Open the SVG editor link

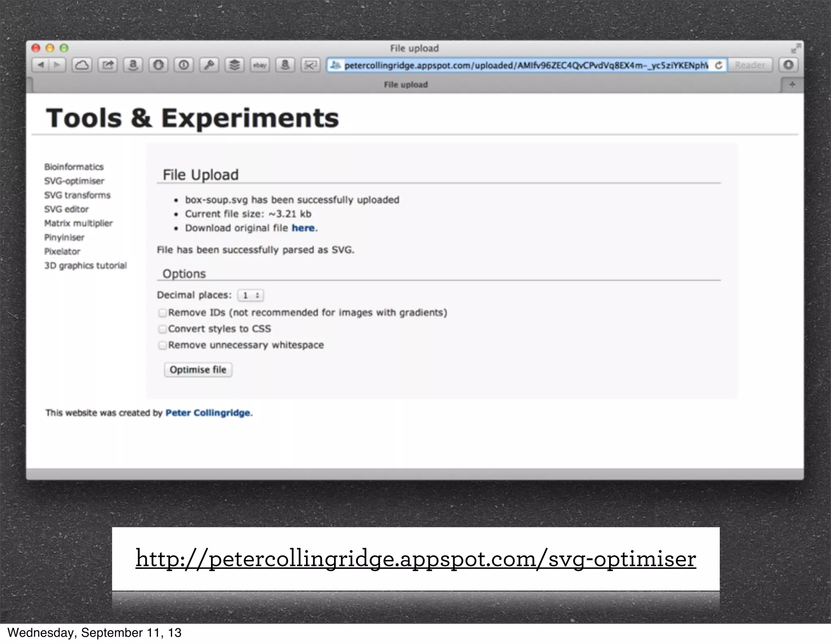(66, 209)
